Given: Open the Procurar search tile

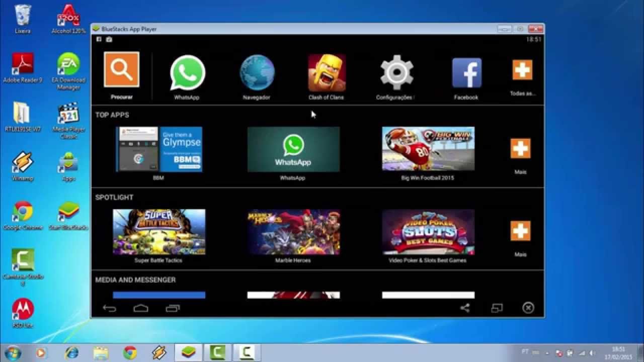Looking at the screenshot, I should pyautogui.click(x=122, y=69).
